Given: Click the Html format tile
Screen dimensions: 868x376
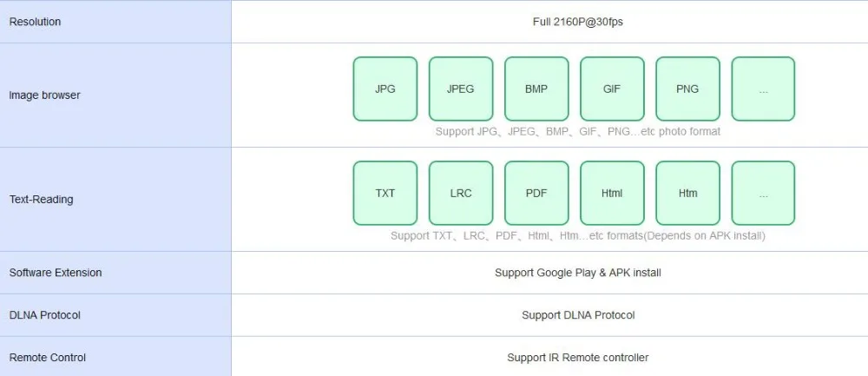Looking at the screenshot, I should (x=612, y=193).
